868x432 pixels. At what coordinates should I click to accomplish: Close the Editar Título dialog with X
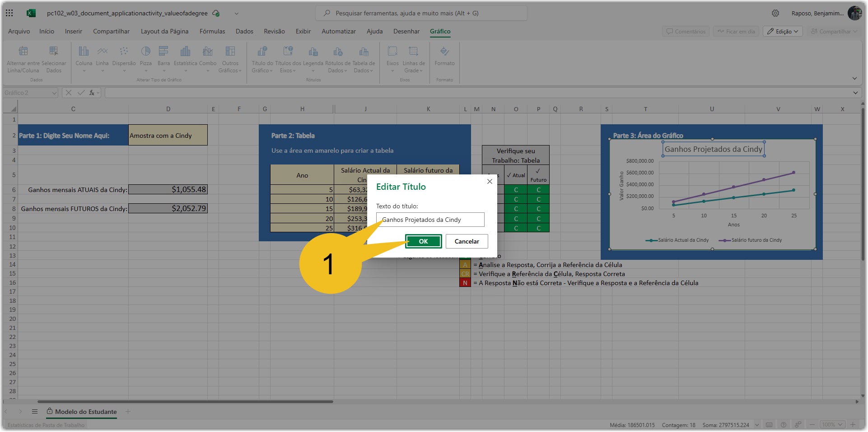(490, 181)
